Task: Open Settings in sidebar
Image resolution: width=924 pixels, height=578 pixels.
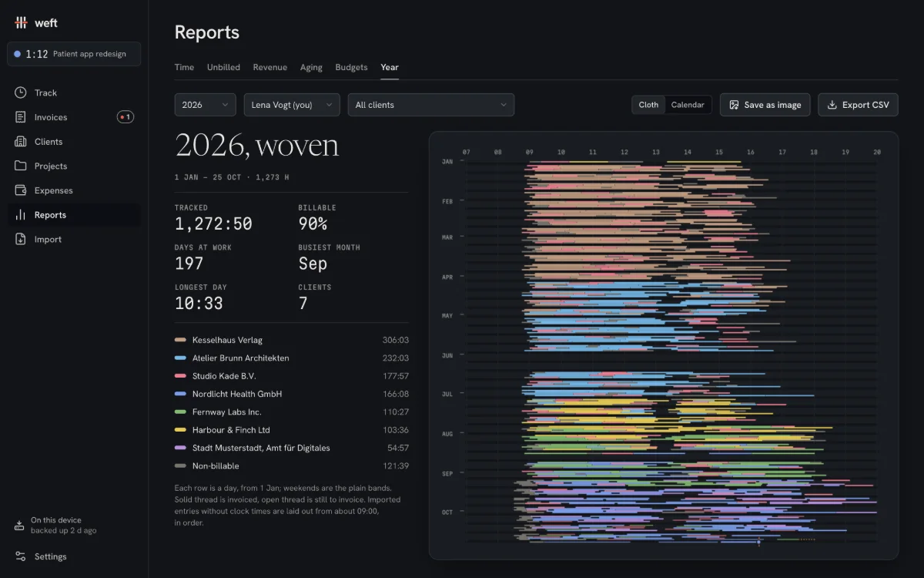Action: coord(74,556)
